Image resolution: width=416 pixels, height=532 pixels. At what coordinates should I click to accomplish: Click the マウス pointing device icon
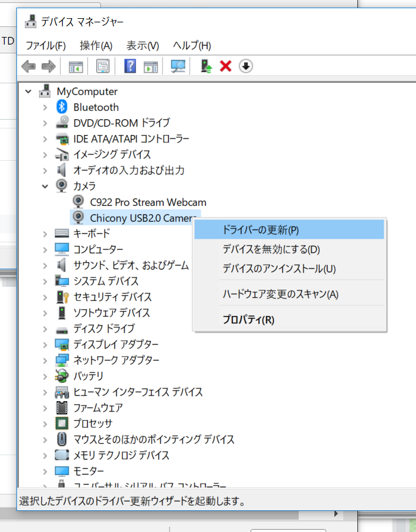pos(62,439)
